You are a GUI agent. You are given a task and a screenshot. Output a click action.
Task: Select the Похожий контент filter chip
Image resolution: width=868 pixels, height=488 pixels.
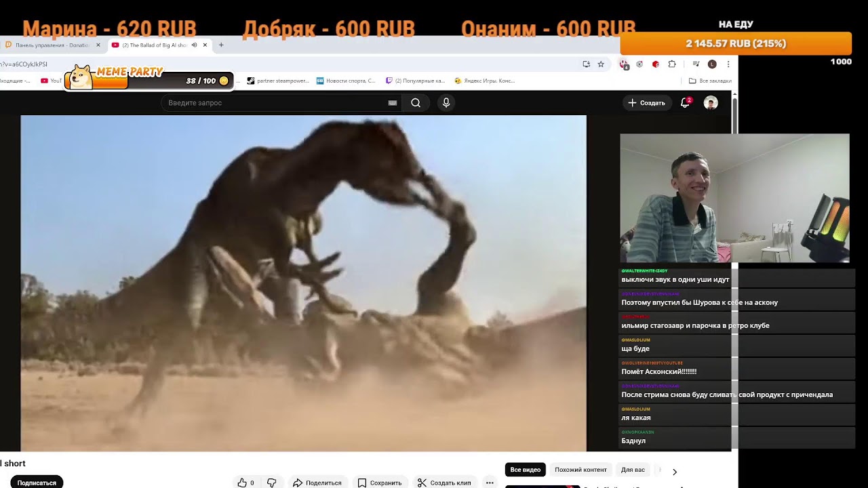pyautogui.click(x=580, y=470)
